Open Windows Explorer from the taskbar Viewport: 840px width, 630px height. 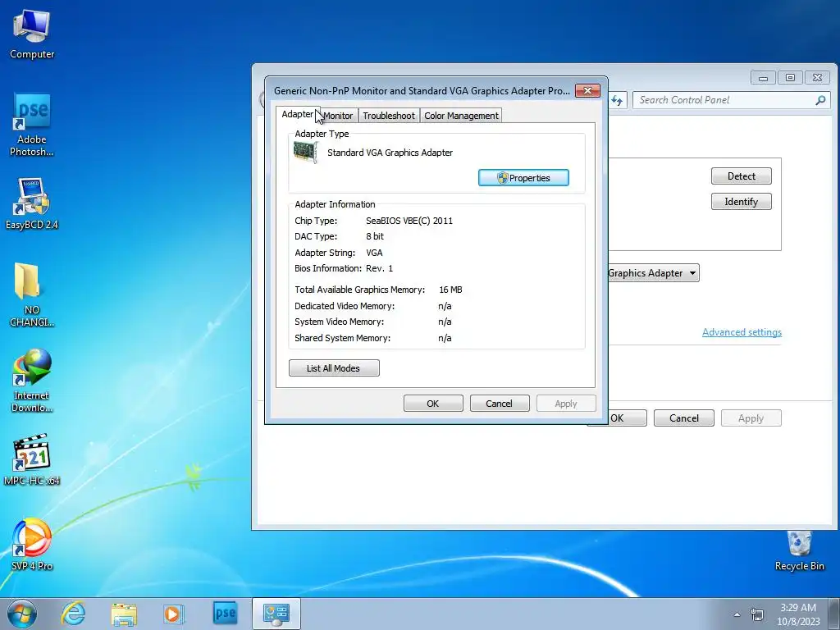[124, 614]
